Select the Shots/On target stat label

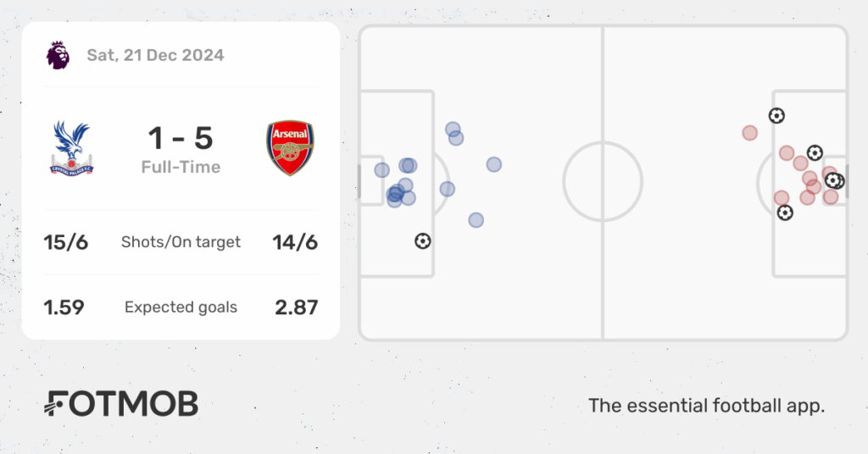coord(181,242)
